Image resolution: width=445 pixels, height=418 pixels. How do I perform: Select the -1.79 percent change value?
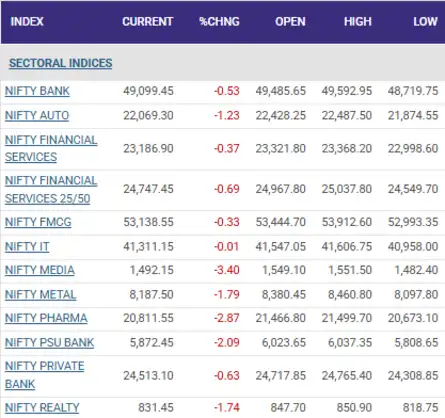point(227,295)
